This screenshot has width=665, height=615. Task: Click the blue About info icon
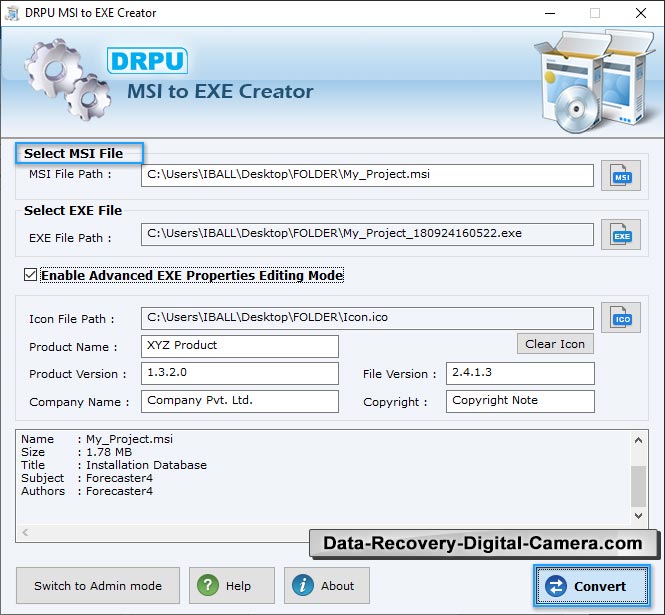(303, 585)
